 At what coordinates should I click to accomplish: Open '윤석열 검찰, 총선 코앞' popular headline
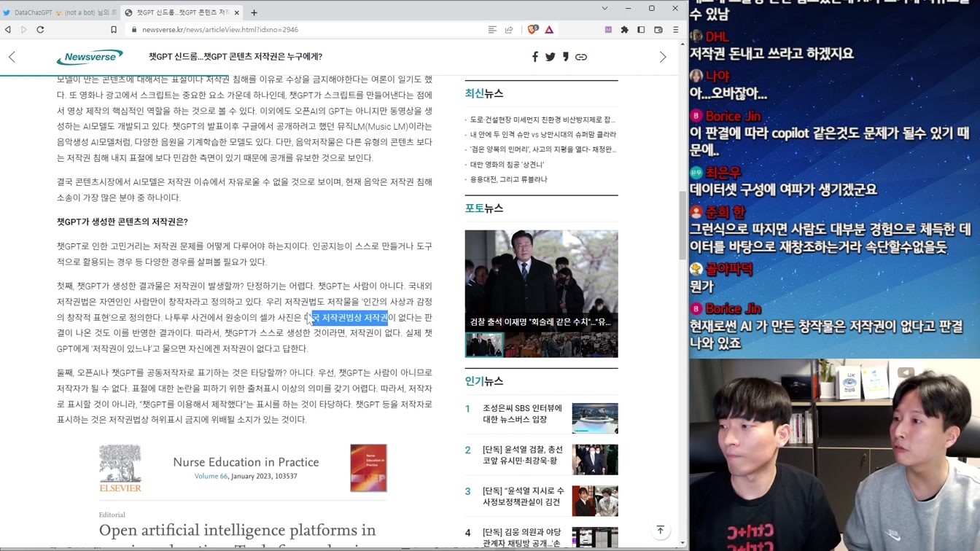[522, 455]
